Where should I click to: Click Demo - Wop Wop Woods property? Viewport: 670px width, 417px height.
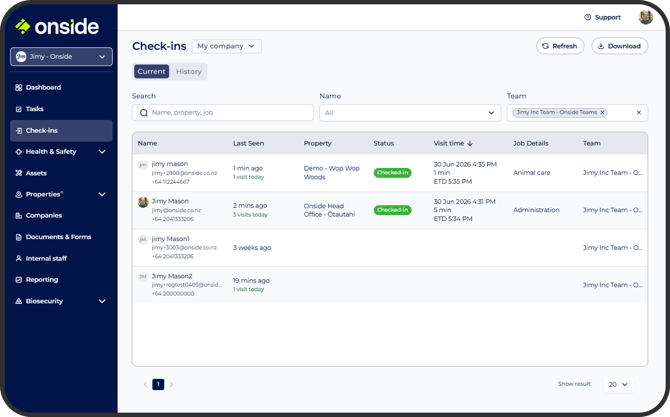(332, 173)
